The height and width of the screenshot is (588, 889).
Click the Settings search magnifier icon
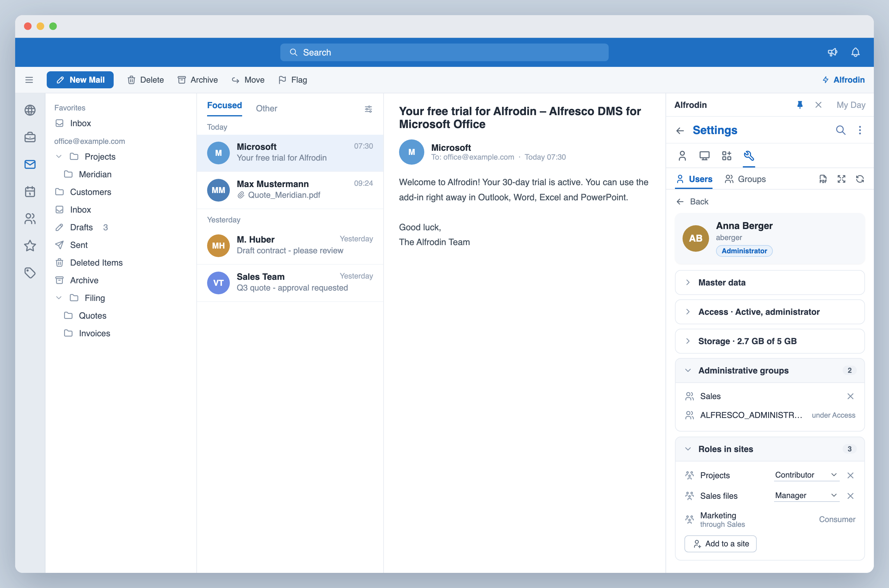point(841,130)
